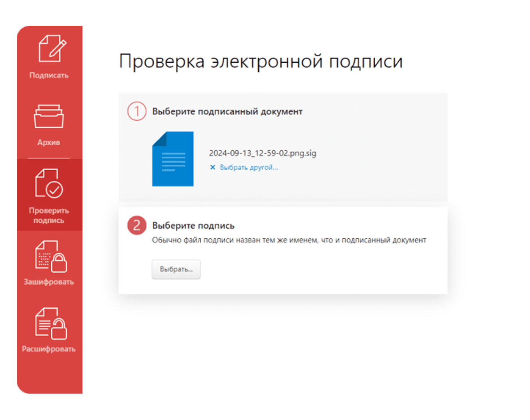Click the blue document thumbnail of the sig file
This screenshot has width=530, height=420.
173,158
